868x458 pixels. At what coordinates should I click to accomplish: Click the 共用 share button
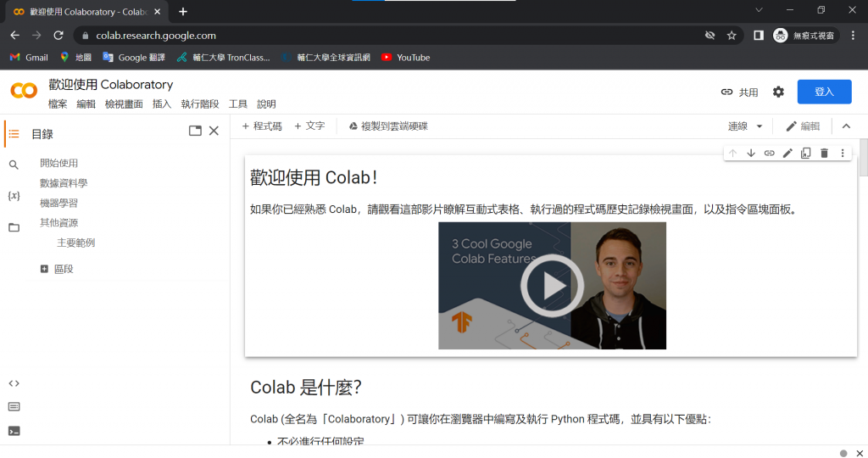point(739,92)
